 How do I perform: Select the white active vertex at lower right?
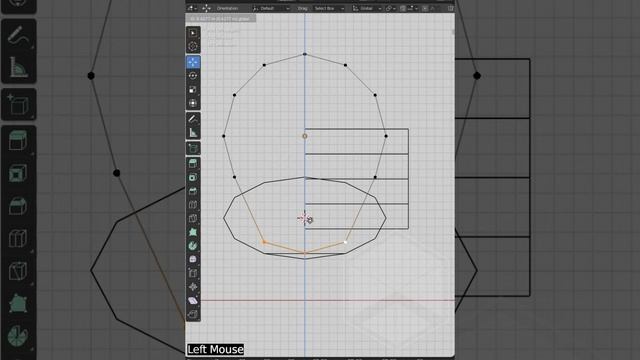346,242
